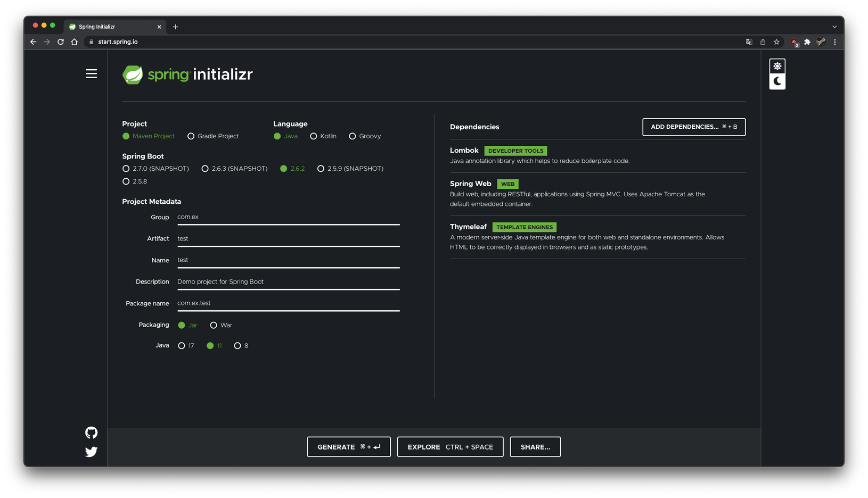Click the Add Dependencies button
Viewport: 868px width, 498px height.
click(x=694, y=127)
